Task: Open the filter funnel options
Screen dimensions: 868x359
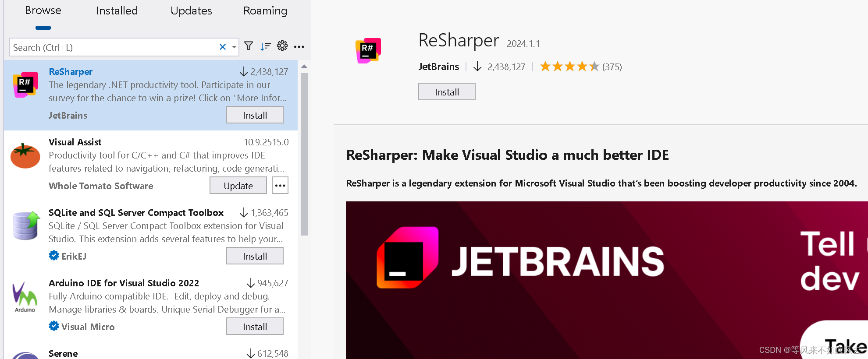Action: pyautogui.click(x=249, y=46)
